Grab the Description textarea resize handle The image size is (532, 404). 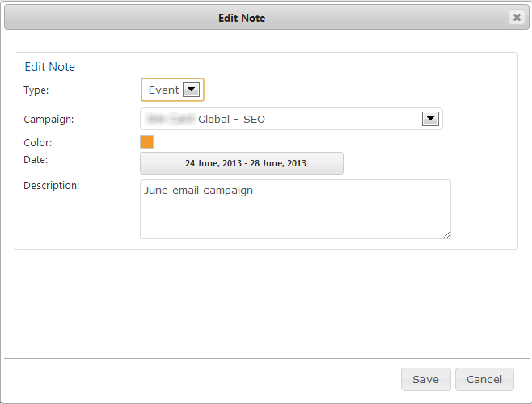tap(446, 234)
